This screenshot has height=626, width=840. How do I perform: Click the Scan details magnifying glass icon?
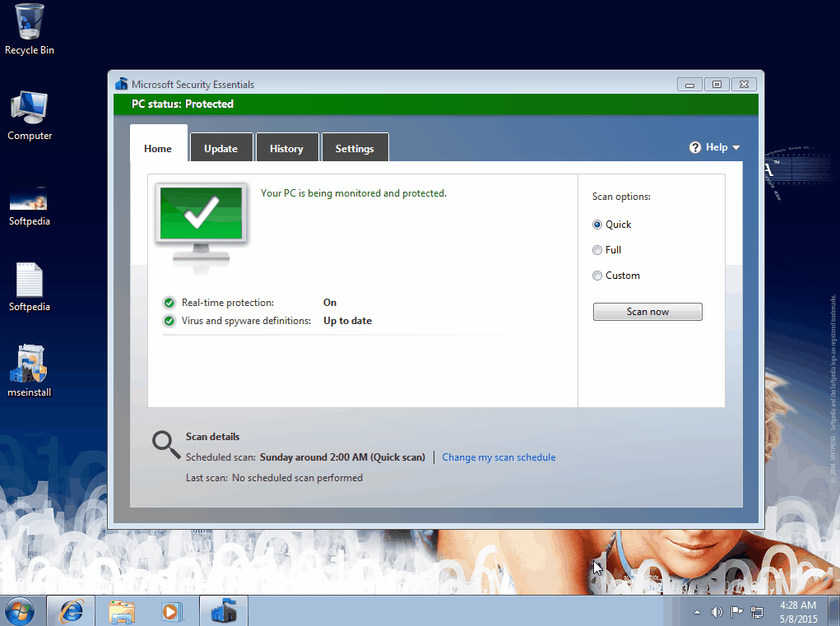[x=166, y=444]
